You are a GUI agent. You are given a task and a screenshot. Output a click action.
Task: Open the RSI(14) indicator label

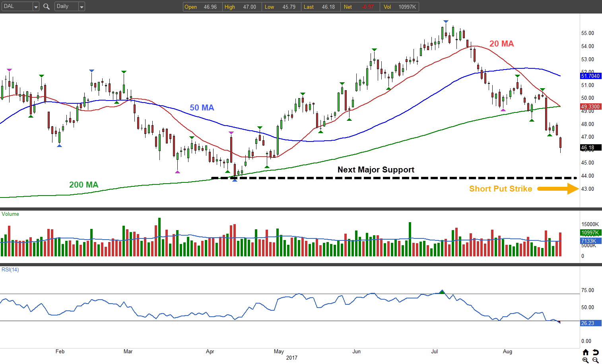(x=10, y=270)
